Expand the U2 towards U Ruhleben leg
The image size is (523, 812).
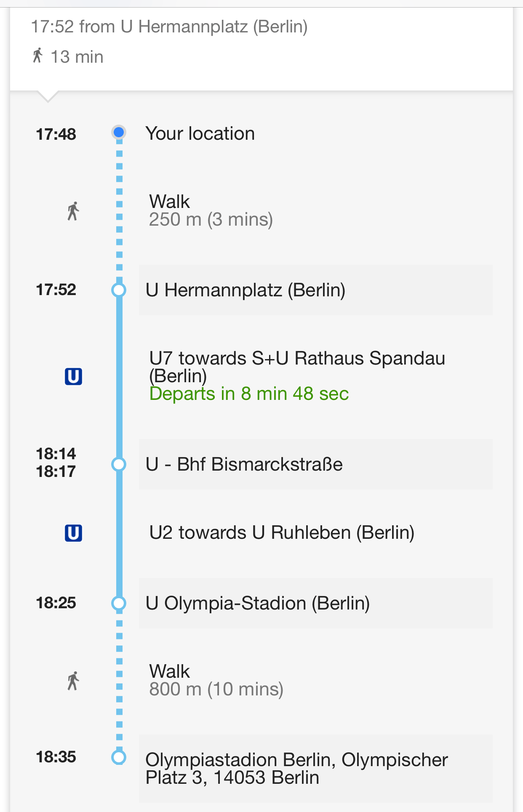tap(282, 533)
